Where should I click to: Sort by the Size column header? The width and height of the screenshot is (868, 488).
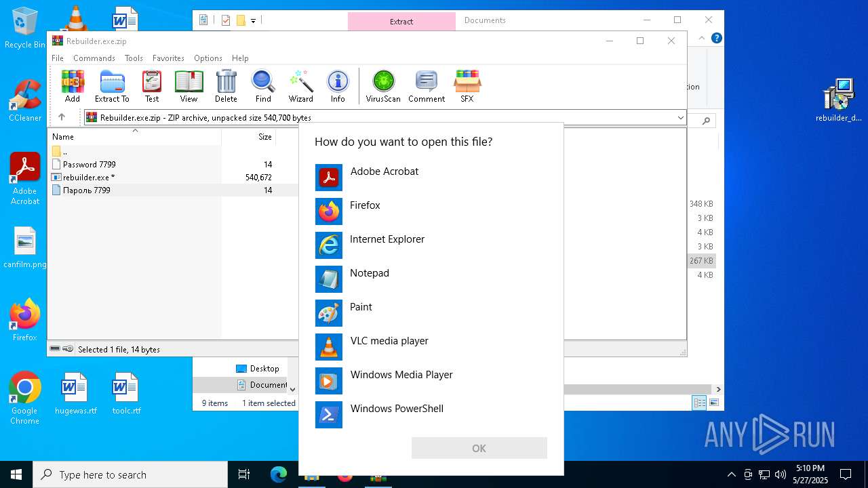249,136
